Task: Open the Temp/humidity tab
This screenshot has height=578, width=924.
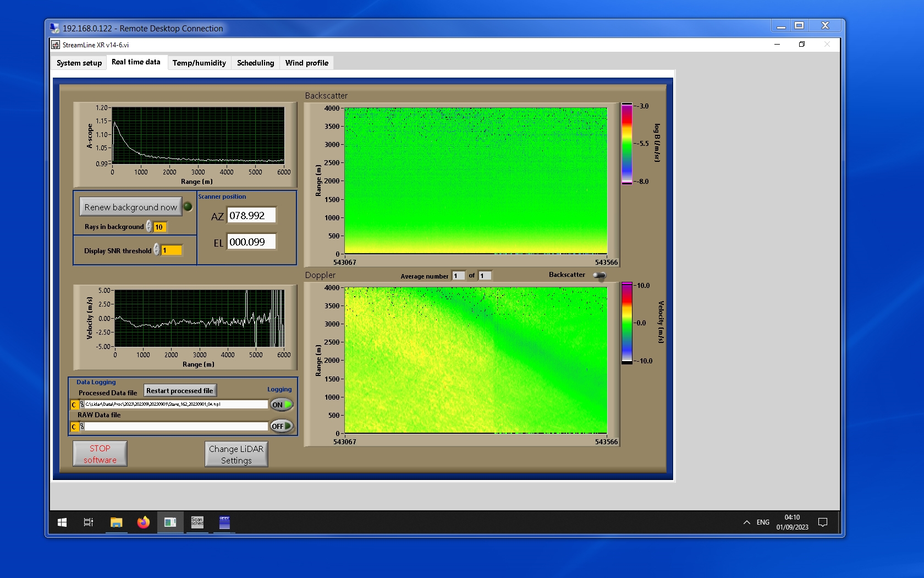Action: [x=199, y=63]
